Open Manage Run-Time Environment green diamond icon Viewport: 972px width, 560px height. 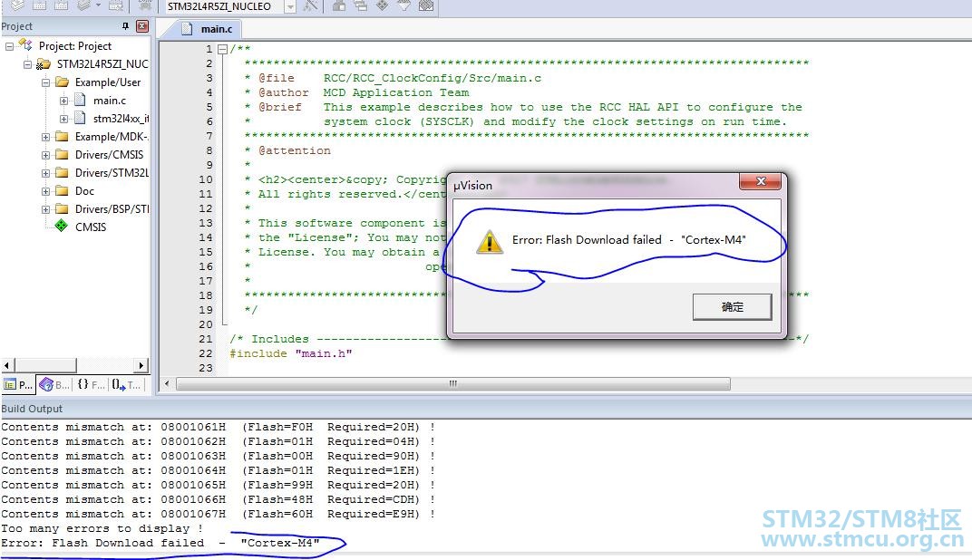[x=382, y=5]
